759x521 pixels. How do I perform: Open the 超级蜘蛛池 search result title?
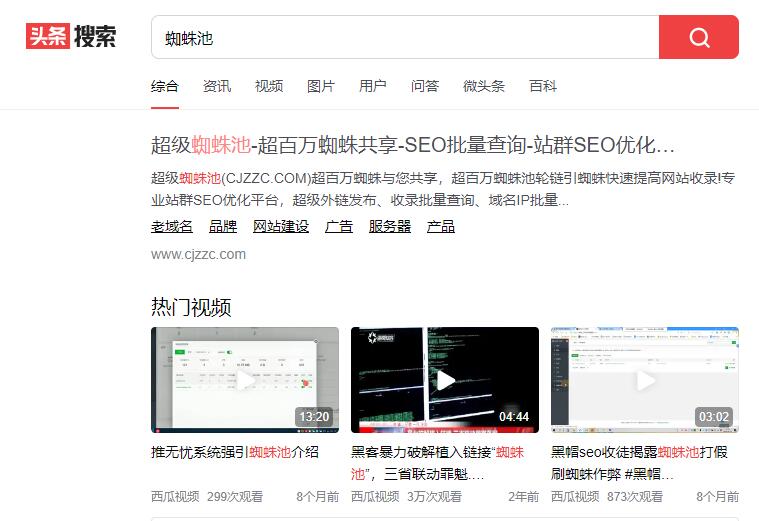pyautogui.click(x=412, y=145)
